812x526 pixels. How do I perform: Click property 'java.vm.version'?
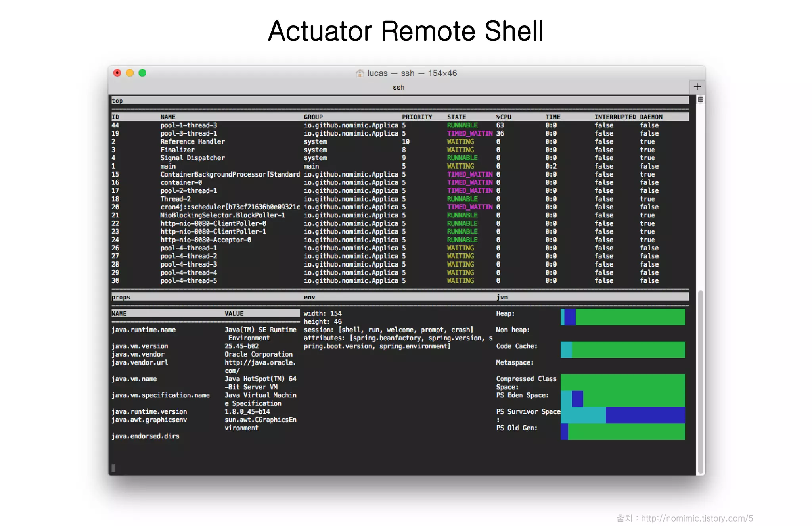click(x=140, y=346)
